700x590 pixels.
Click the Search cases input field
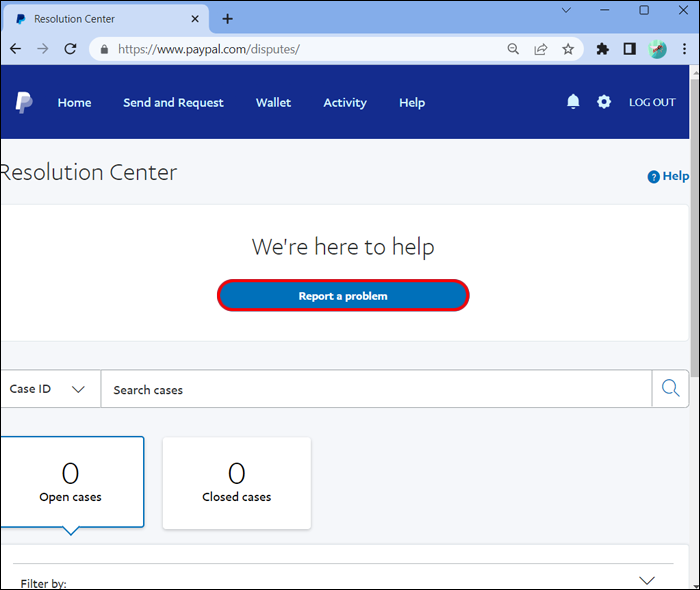(x=375, y=389)
